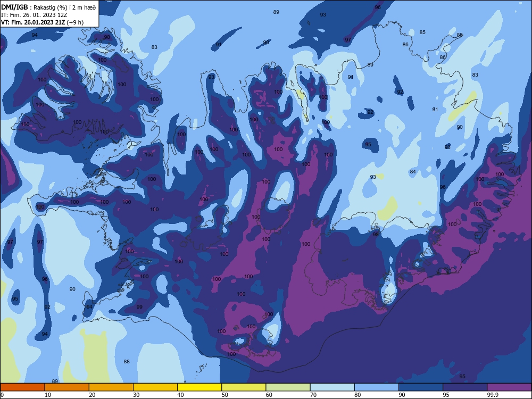Image resolution: width=532 pixels, height=399 pixels.
Task: Select the bright yellow 40–50 legend swatch
Action: 199,387
